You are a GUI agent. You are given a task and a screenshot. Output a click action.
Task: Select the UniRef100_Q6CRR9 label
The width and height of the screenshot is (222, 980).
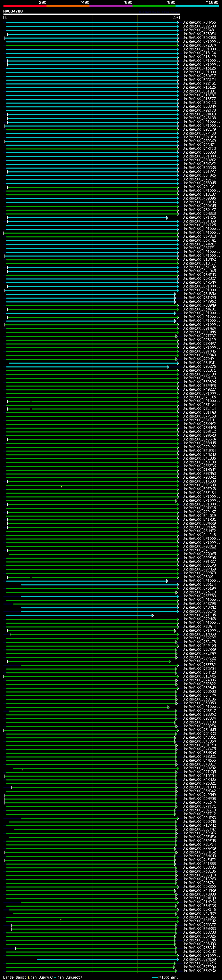click(x=199, y=649)
